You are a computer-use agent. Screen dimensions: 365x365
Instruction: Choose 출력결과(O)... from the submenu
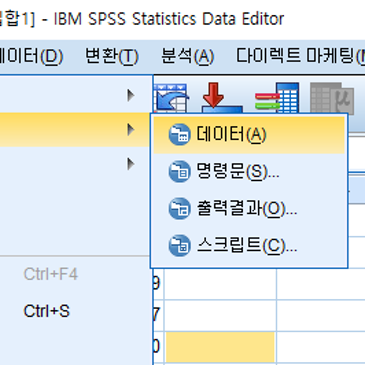coord(249,209)
